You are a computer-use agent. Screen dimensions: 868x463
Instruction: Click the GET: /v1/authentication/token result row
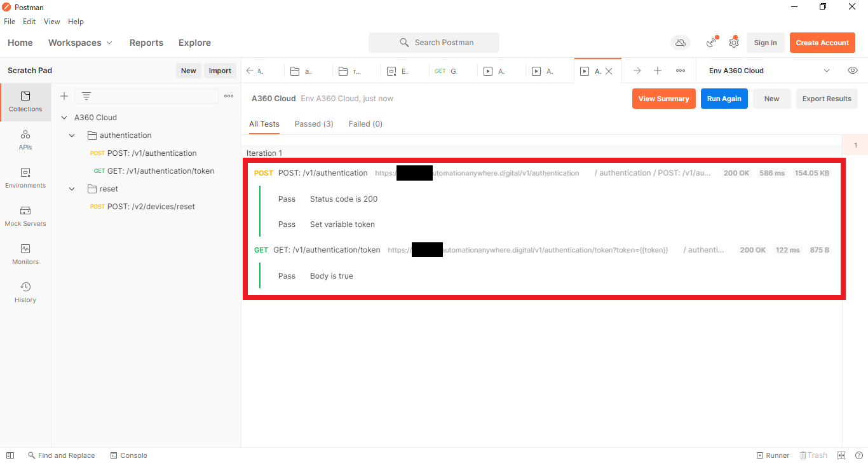coord(542,250)
